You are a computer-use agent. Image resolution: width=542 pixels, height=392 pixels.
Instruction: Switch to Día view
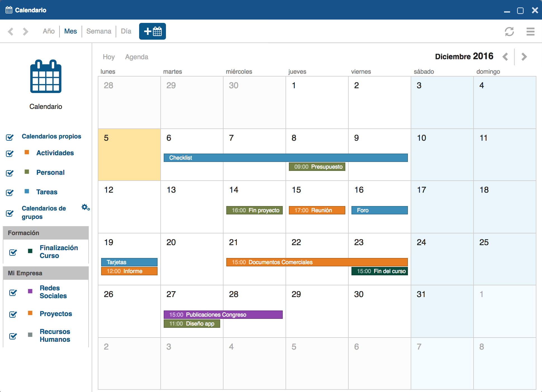click(126, 31)
